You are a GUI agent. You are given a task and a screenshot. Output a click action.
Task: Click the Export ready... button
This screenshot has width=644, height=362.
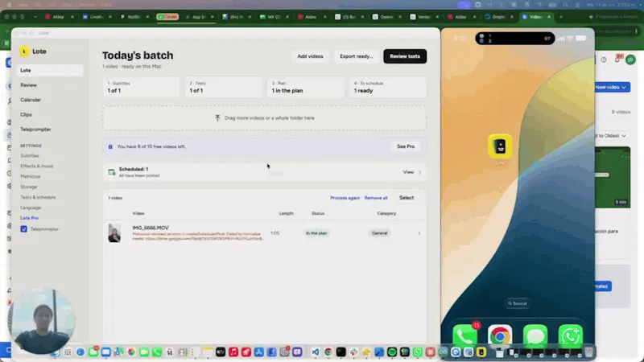[x=356, y=56]
